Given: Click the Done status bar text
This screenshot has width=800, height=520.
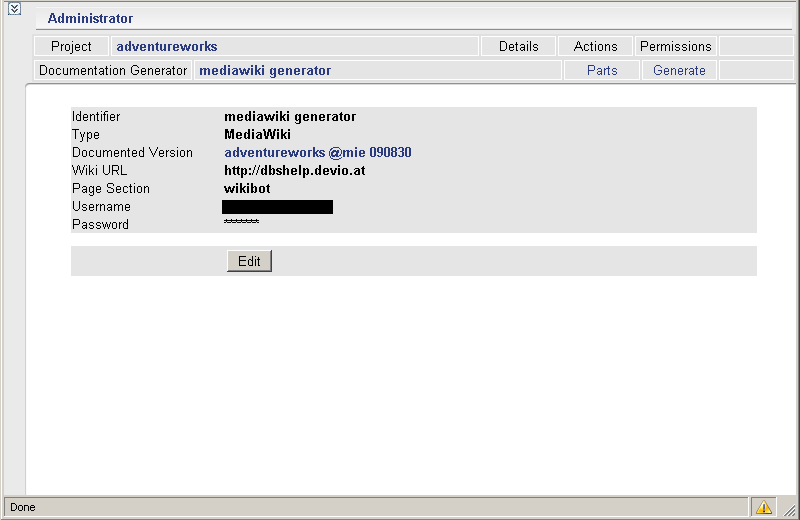Looking at the screenshot, I should 23,507.
